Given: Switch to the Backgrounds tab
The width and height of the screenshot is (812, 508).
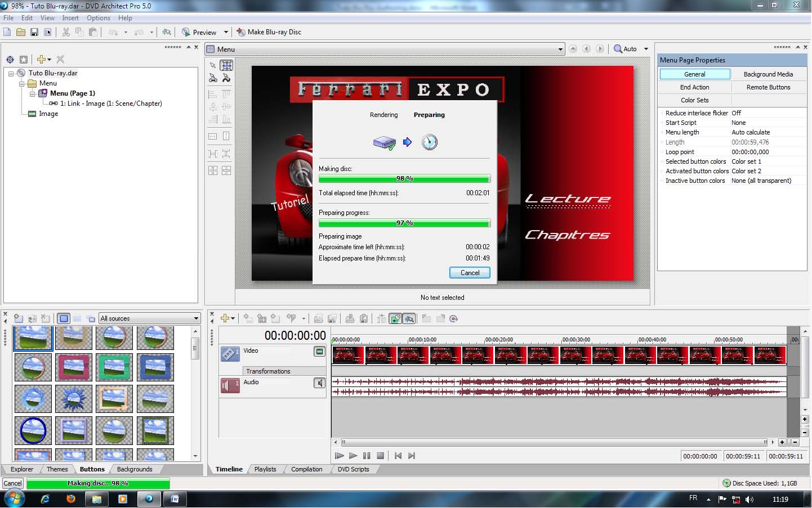Looking at the screenshot, I should click(x=135, y=469).
